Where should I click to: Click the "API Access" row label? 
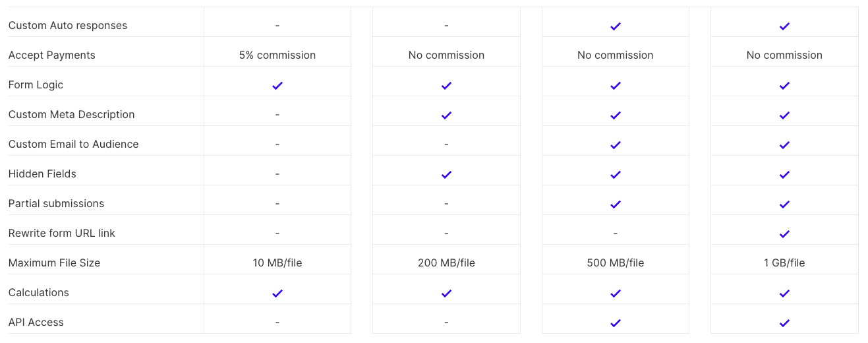click(36, 322)
